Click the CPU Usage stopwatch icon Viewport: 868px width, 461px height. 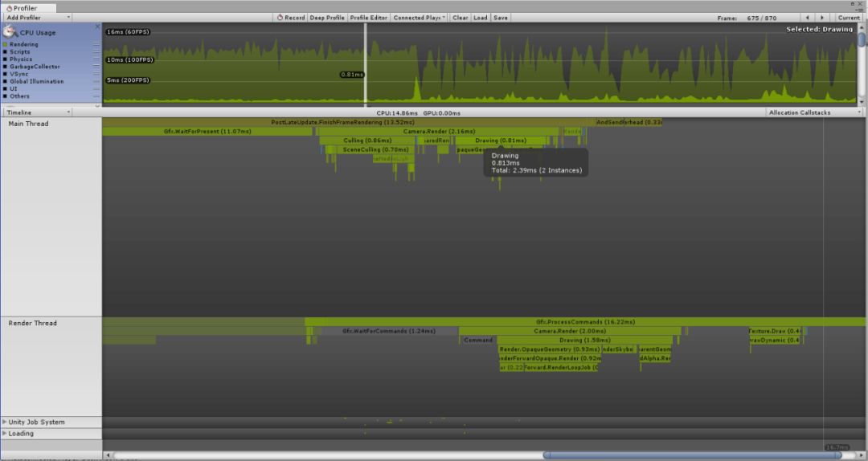coord(10,31)
